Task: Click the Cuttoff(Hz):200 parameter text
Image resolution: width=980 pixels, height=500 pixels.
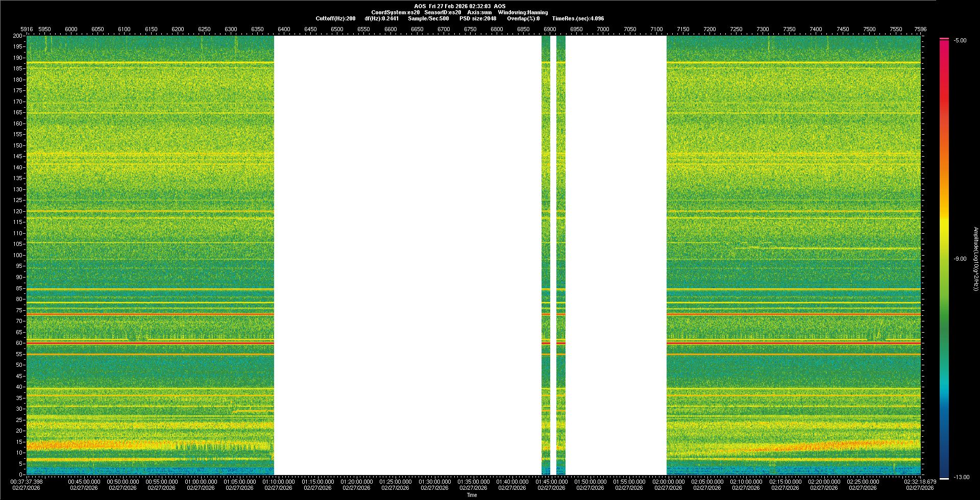Action: coord(335,18)
